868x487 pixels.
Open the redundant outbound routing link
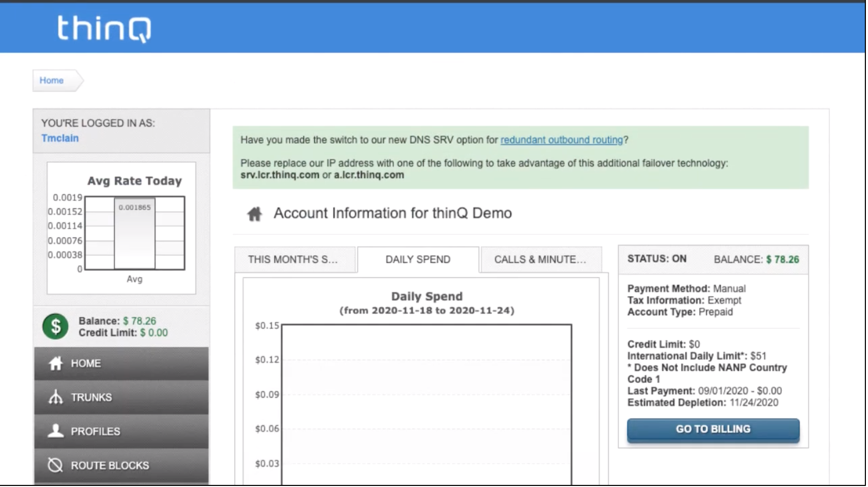[x=561, y=140]
